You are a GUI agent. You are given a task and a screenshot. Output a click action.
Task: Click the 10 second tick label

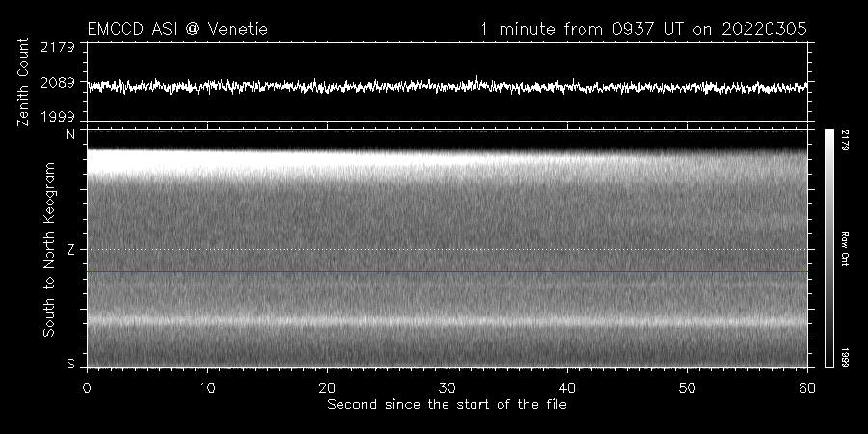pyautogui.click(x=207, y=387)
